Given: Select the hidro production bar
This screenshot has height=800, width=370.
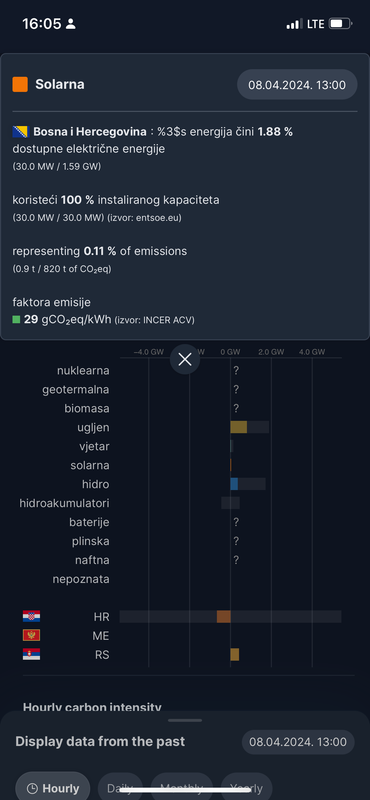Looking at the screenshot, I should (234, 484).
